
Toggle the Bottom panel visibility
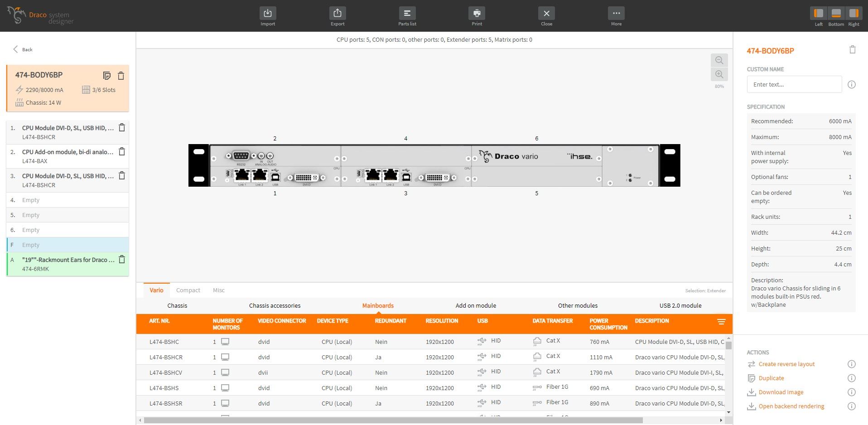point(836,14)
